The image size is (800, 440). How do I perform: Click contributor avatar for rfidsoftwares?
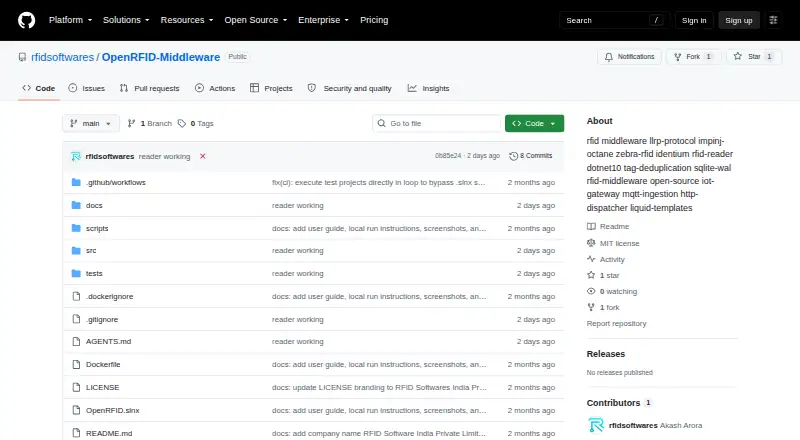pyautogui.click(x=595, y=425)
